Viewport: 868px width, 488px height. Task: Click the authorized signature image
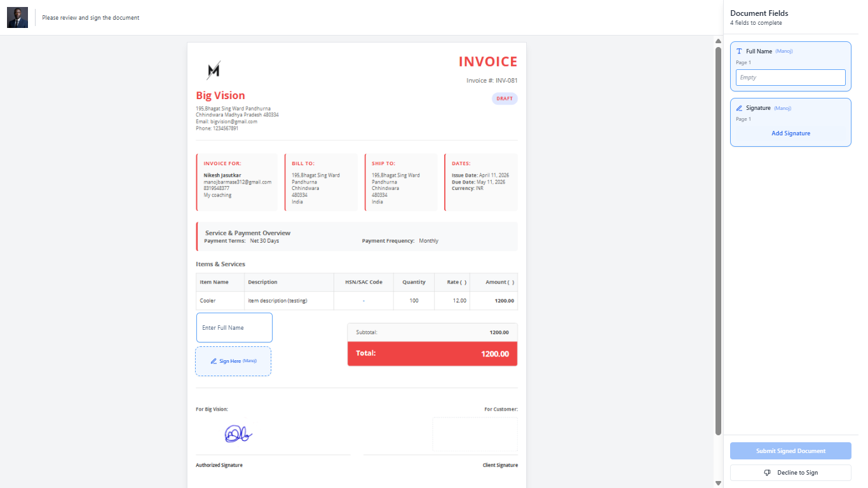238,434
